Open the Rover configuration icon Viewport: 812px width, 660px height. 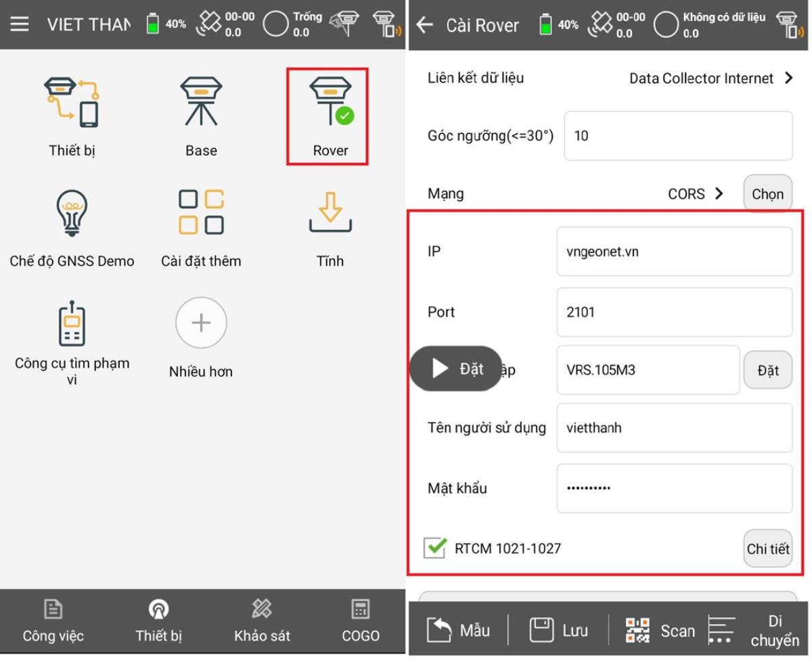tap(330, 103)
